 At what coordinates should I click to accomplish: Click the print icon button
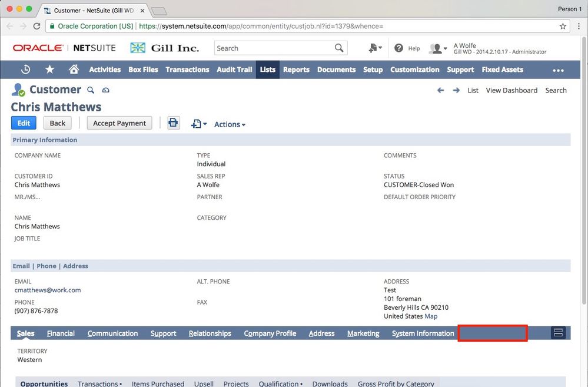(x=173, y=123)
